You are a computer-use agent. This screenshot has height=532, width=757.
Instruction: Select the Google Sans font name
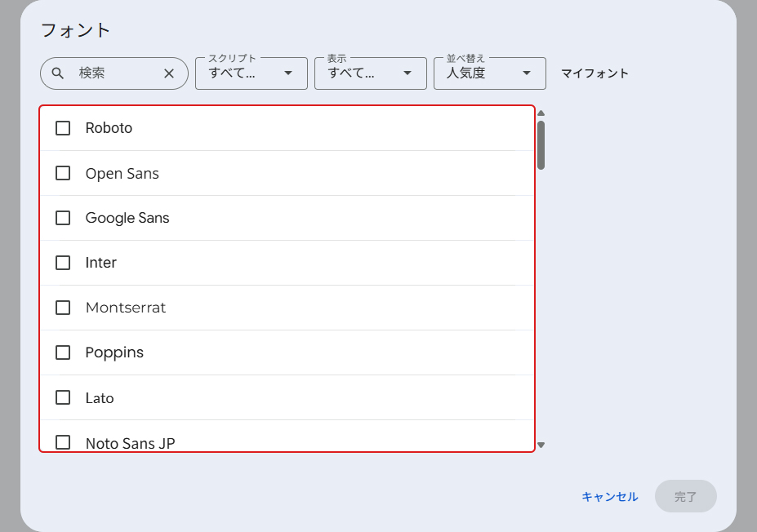(x=127, y=218)
